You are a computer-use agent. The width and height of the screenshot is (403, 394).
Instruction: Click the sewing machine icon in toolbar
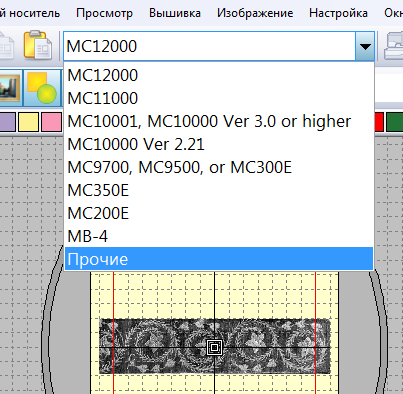(394, 46)
